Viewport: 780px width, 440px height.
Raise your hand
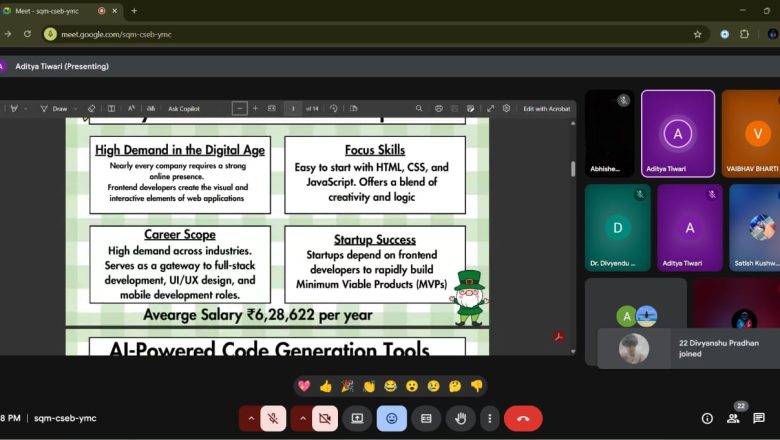point(460,418)
